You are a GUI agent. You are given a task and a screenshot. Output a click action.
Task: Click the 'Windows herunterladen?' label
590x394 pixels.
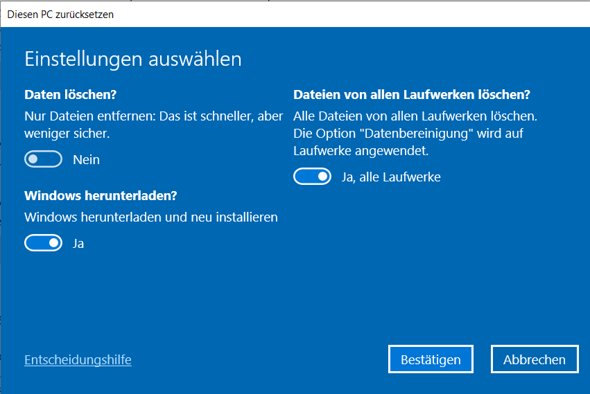coord(100,196)
